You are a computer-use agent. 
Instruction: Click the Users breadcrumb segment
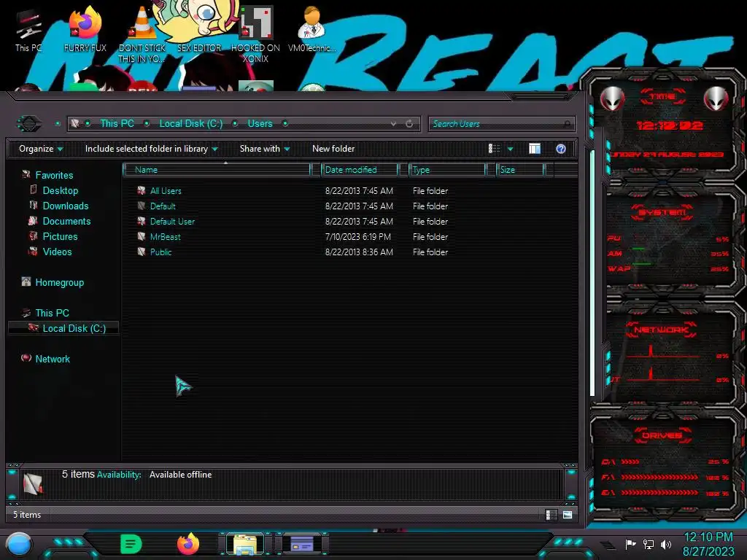[x=260, y=124]
